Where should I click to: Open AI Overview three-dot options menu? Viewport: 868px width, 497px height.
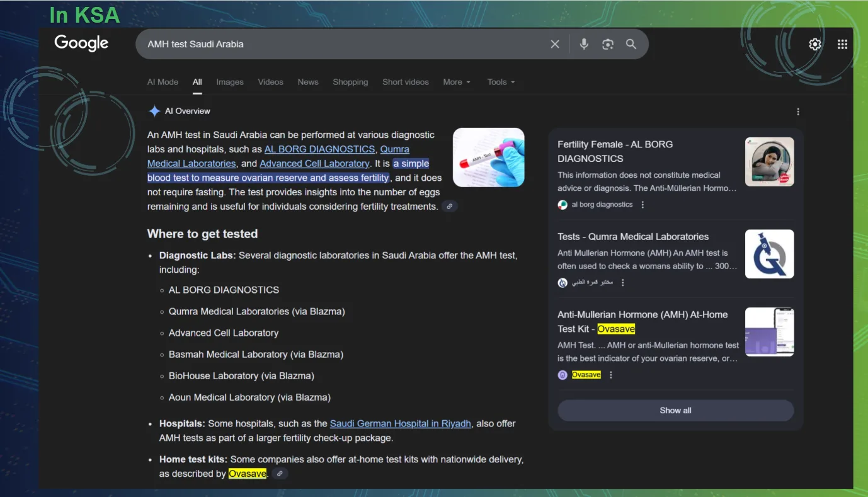coord(798,111)
